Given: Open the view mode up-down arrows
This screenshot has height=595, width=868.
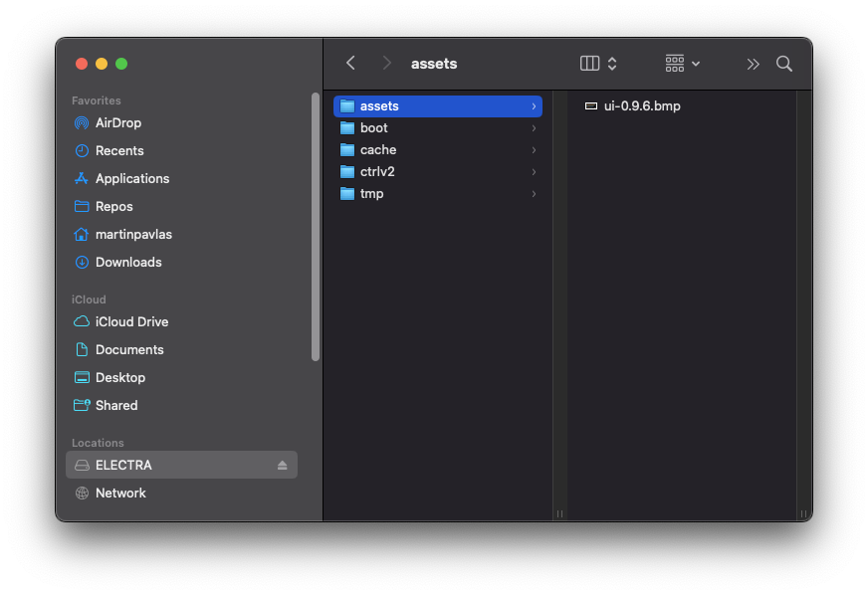Looking at the screenshot, I should point(612,63).
